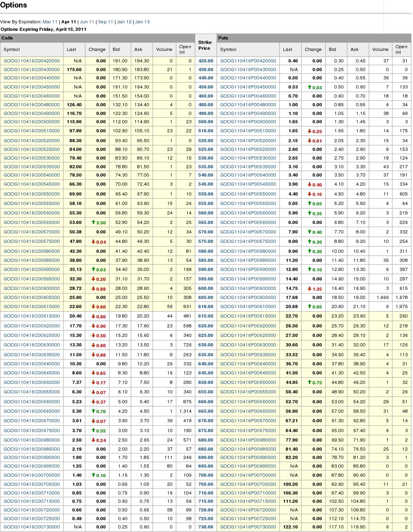Open call symbol GOOG110416C00500000
This screenshot has width=413, height=532.
tap(32, 122)
